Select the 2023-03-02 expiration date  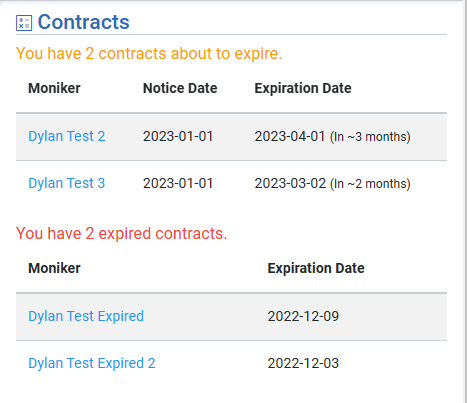click(x=290, y=183)
